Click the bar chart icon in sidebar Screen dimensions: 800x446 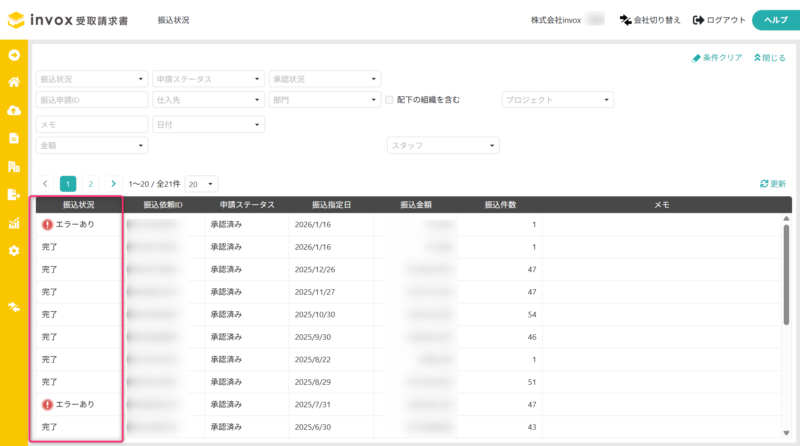tap(14, 222)
